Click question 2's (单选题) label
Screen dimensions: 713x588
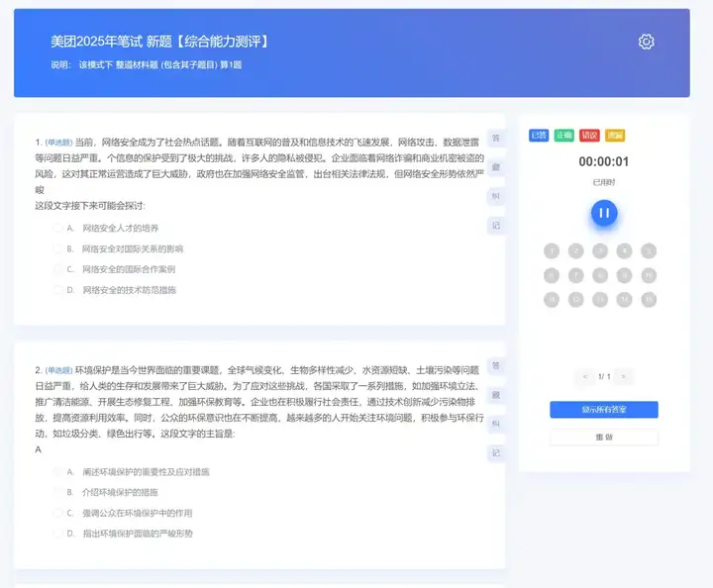pos(59,370)
